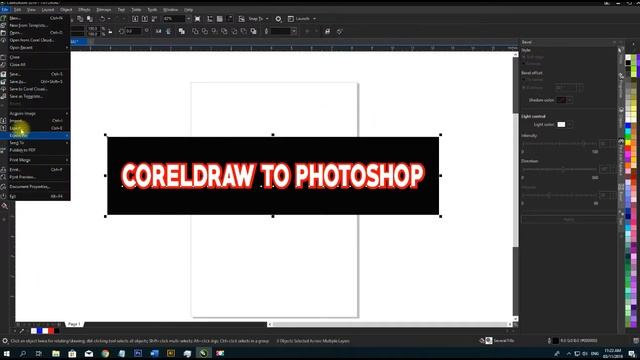Image resolution: width=640 pixels, height=360 pixels.
Task: Select the Distance bevel offset option
Action: (524, 87)
